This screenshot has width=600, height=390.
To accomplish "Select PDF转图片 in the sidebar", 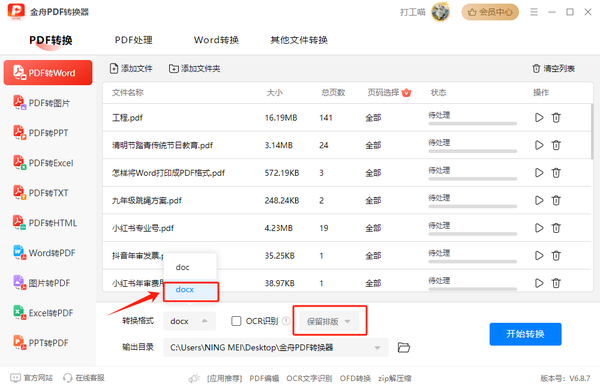I will (42, 103).
